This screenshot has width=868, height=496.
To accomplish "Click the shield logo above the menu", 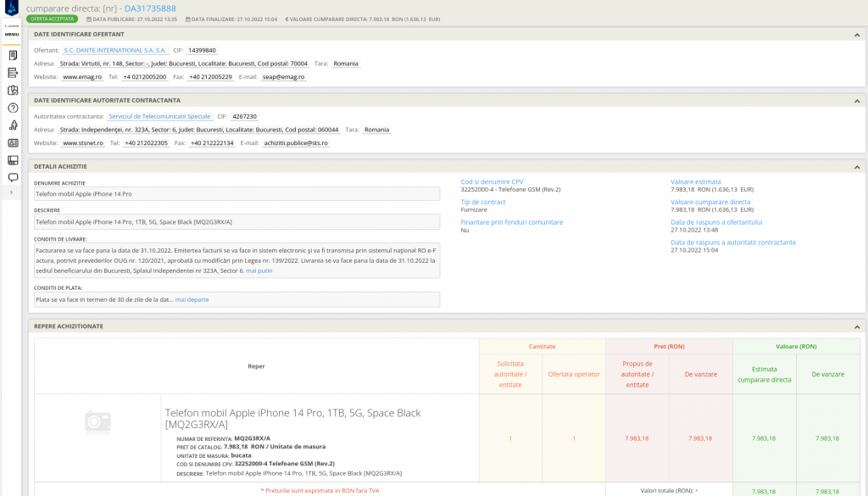I will 12,8.
